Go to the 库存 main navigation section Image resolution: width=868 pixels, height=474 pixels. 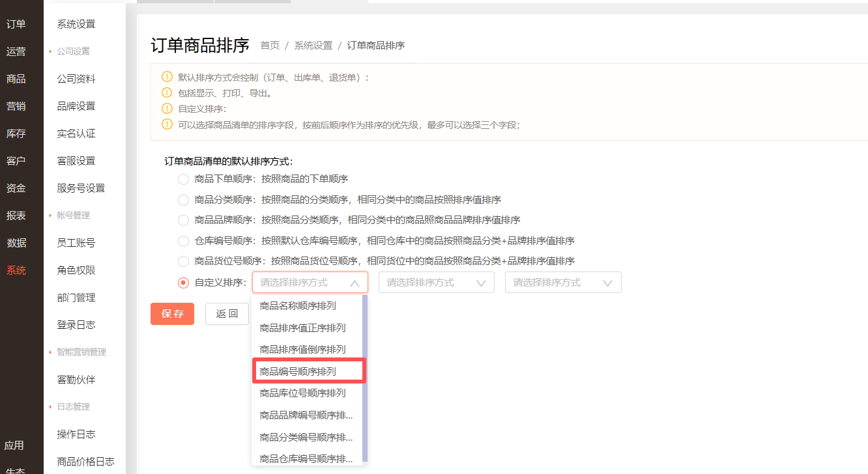coord(16,134)
